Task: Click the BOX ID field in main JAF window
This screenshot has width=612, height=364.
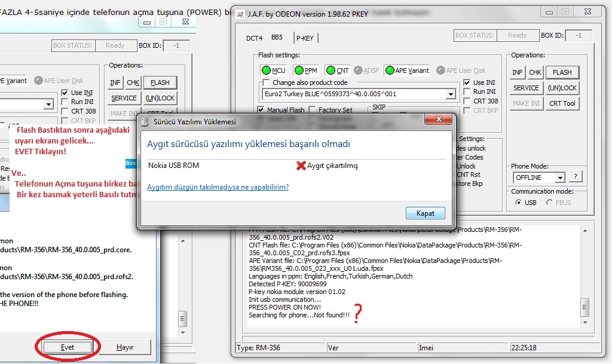Action: (579, 35)
